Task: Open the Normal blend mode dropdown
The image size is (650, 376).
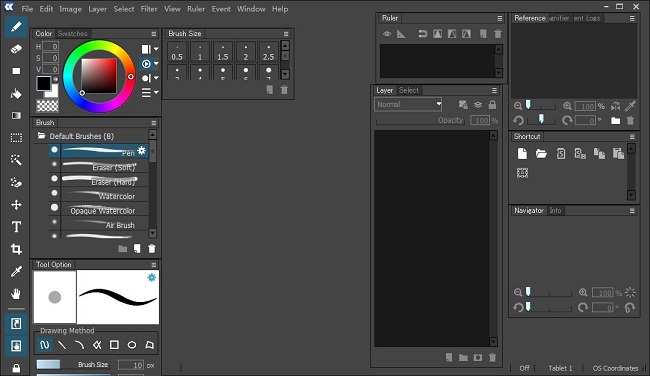Action: (x=408, y=104)
